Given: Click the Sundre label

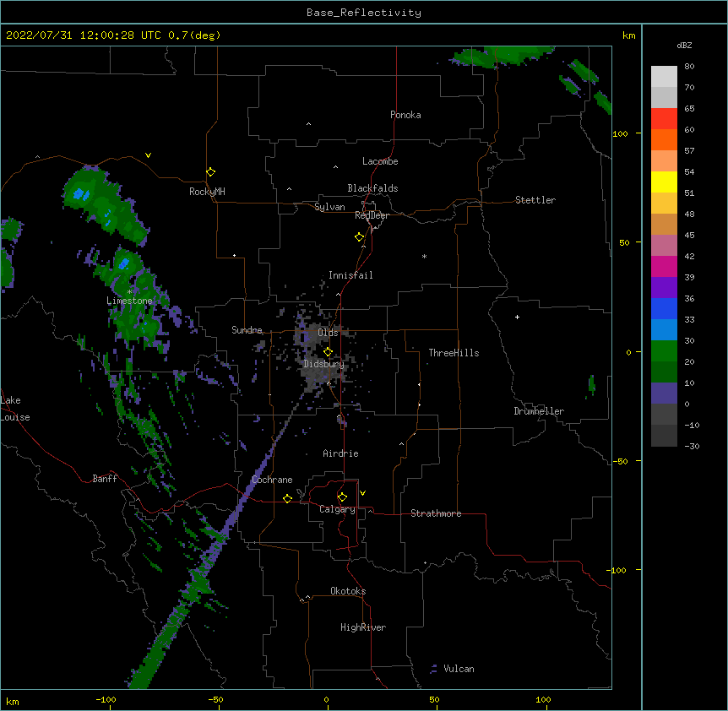Looking at the screenshot, I should [247, 330].
